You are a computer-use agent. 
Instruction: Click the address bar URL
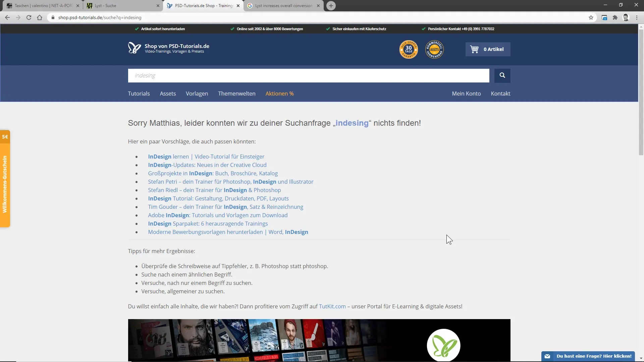(100, 17)
